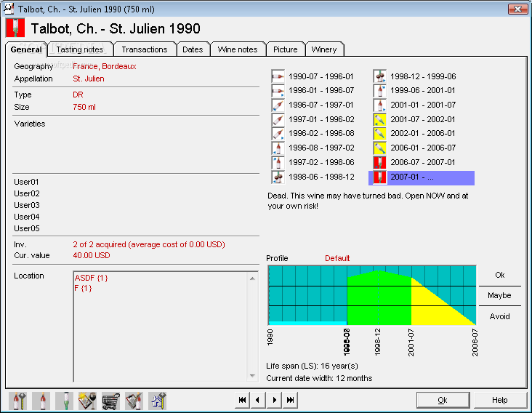This screenshot has width=532, height=413.
Task: Click the yellow icon for 2006-01 - 2006-07
Action: [379, 148]
